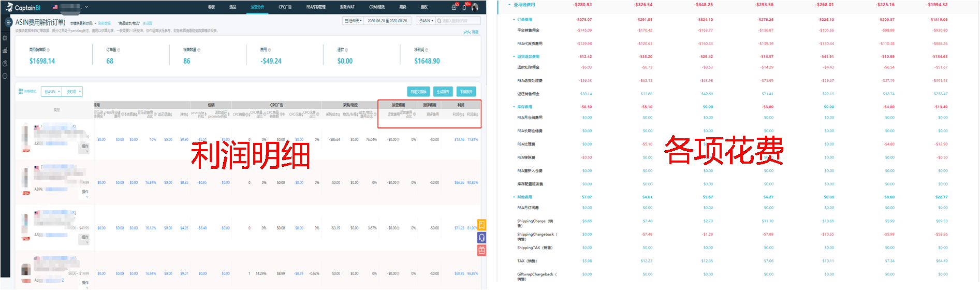Click the FBA代发货费用 row label
Screen dimensions: 980x290
[x=530, y=44]
